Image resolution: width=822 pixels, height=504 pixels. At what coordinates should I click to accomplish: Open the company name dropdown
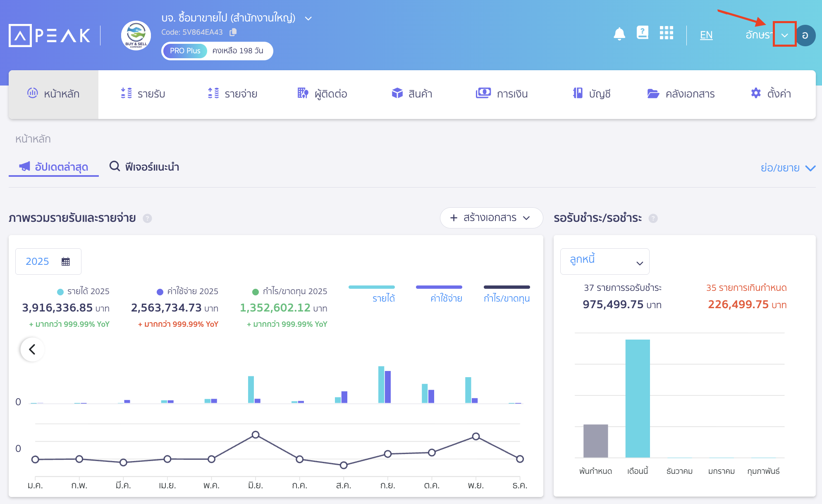[x=307, y=18]
